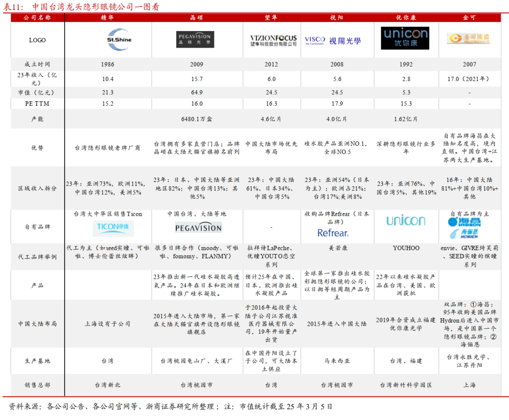The image size is (509, 420).
Task: Select the 区域收入拆分 row label
Action: (x=37, y=188)
